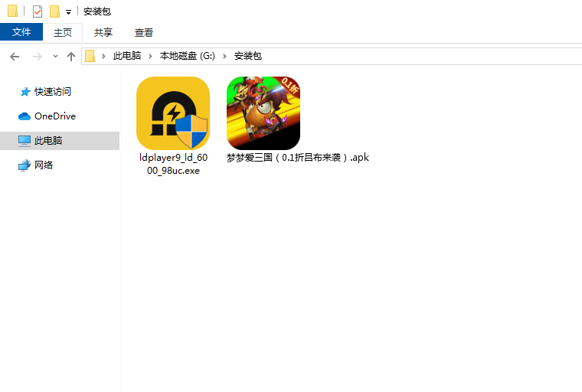Select 网络 in the navigation pane
582x392 pixels.
click(x=44, y=165)
